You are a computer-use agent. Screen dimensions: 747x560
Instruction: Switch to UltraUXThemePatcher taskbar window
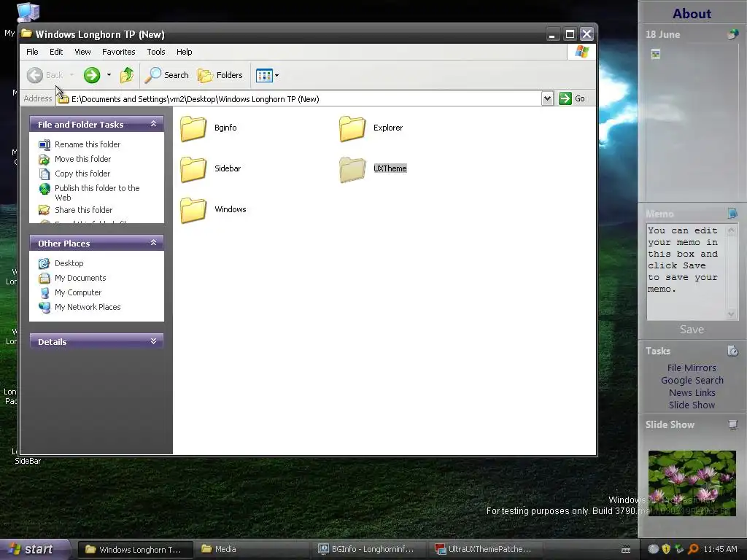(x=486, y=549)
